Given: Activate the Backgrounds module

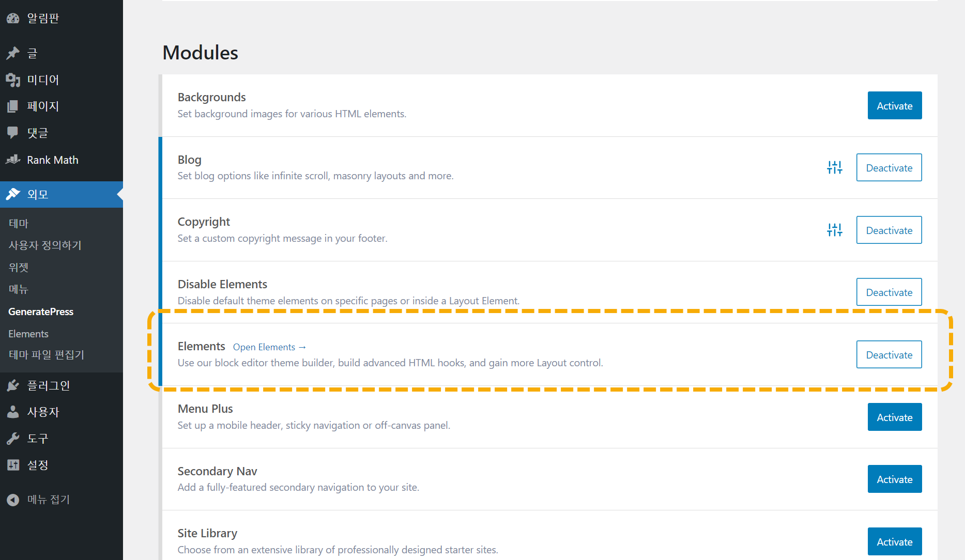Looking at the screenshot, I should click(895, 105).
